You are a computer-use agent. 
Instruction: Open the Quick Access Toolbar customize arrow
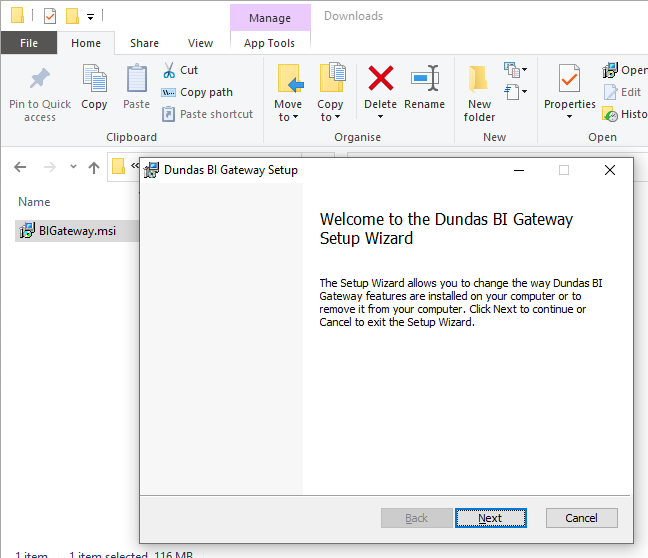90,16
